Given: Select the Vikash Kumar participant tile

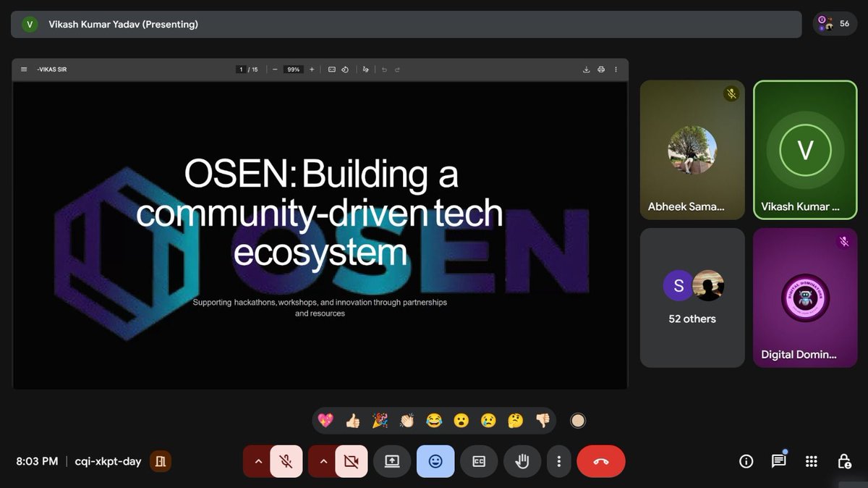Looking at the screenshot, I should pyautogui.click(x=805, y=150).
